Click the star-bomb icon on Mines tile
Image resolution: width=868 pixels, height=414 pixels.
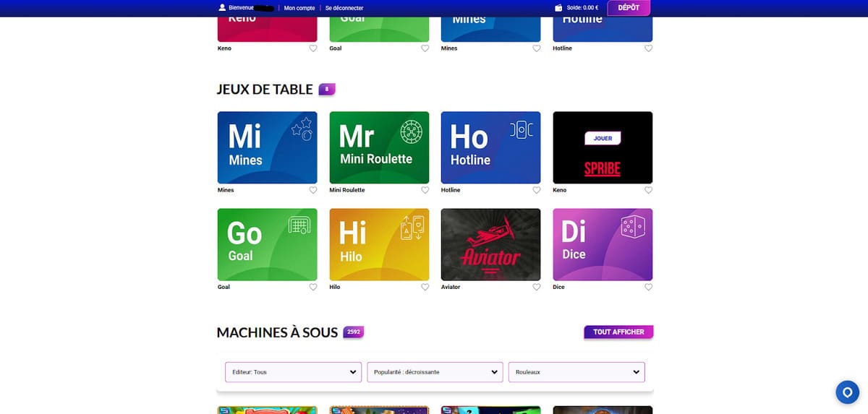(x=302, y=128)
